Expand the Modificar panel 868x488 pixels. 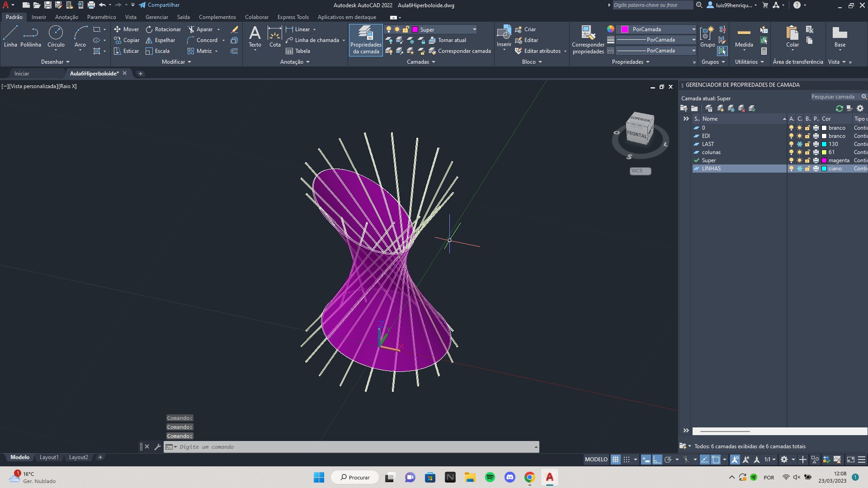[176, 62]
